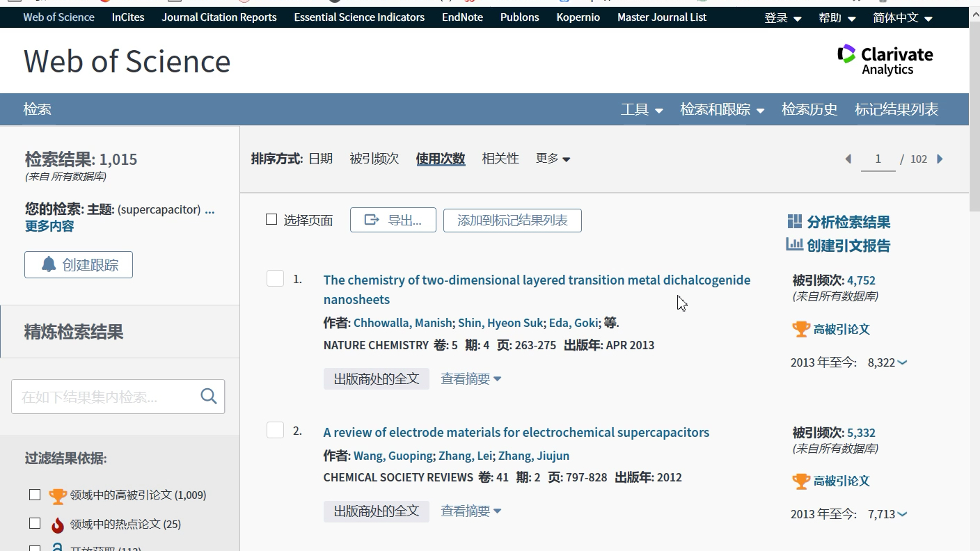This screenshot has height=551, width=980.
Task: Open Master Journal List in top bar
Action: (x=662, y=17)
